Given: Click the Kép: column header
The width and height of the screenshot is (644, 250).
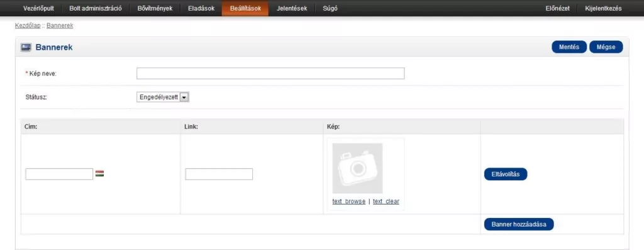Looking at the screenshot, I should coord(333,127).
